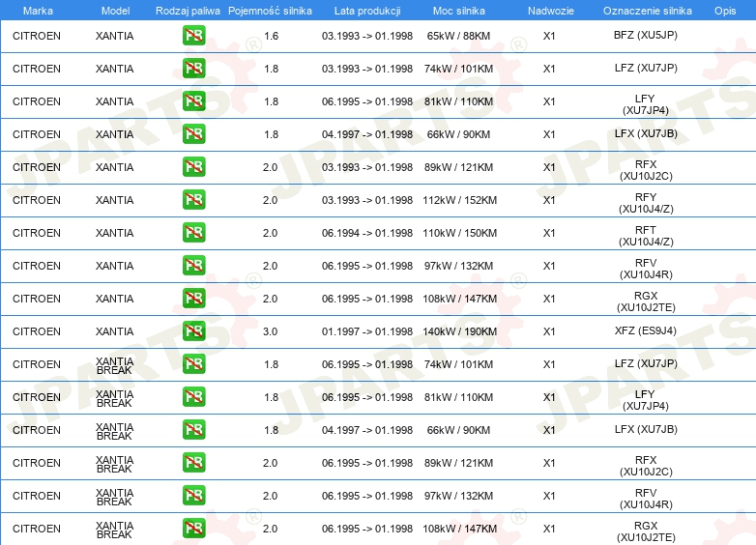
Task: Click the Moc silnika column header
Action: [458, 11]
